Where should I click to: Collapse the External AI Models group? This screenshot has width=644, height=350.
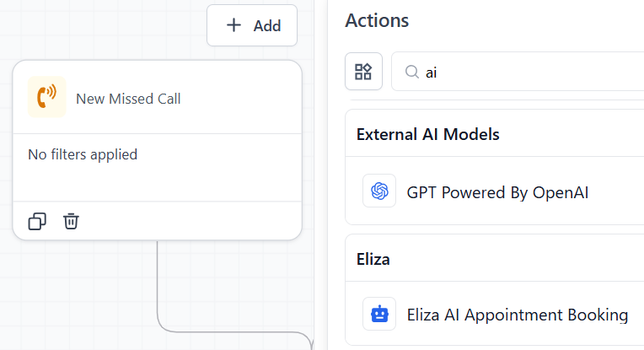(x=427, y=134)
